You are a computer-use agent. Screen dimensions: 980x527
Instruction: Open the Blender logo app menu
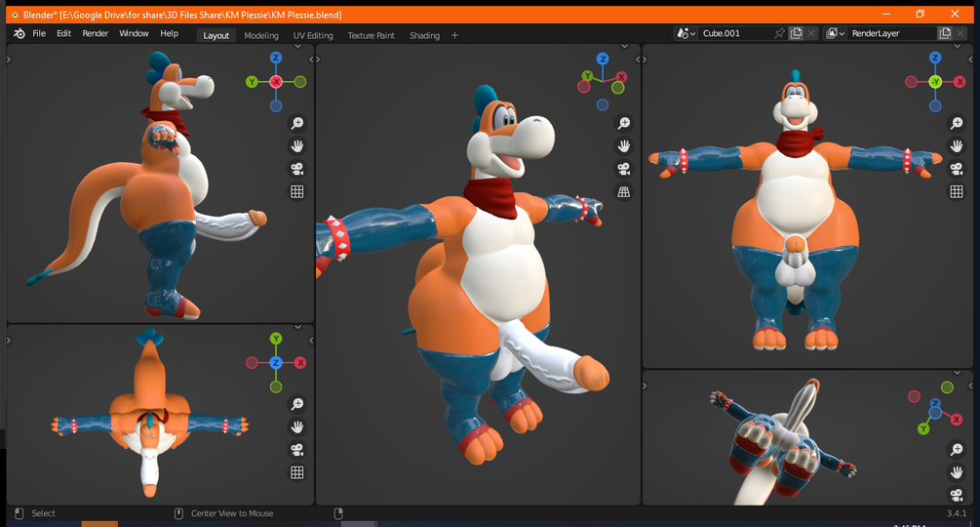tap(20, 34)
